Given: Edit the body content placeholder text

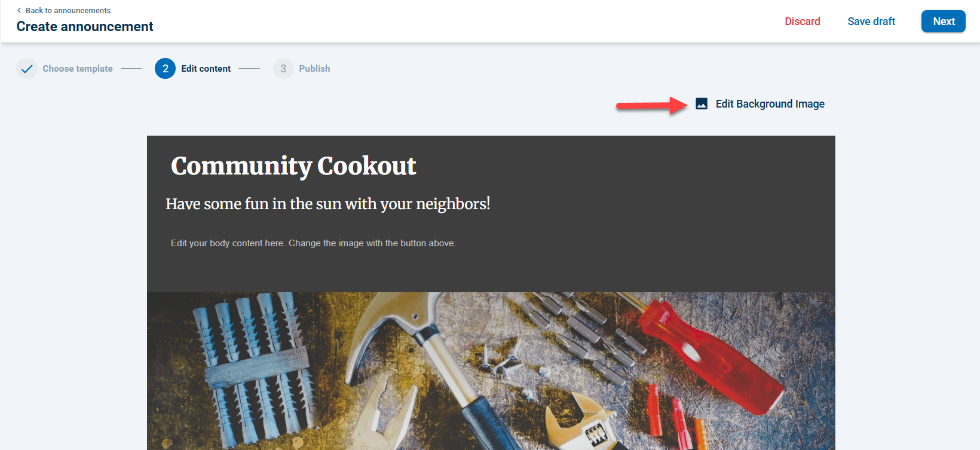Looking at the screenshot, I should [313, 243].
